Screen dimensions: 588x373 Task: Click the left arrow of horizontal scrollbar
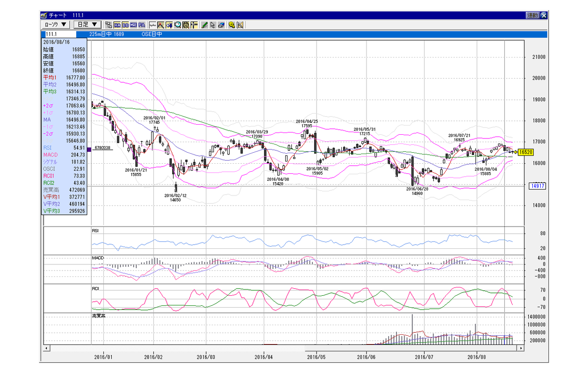46,349
